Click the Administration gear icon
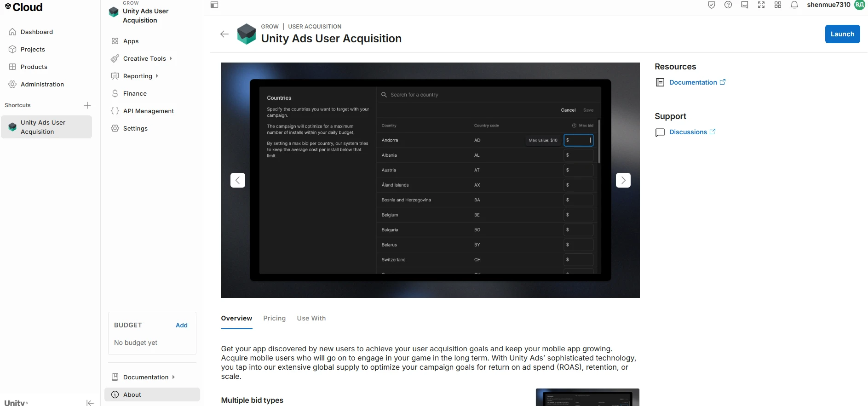 coord(12,84)
